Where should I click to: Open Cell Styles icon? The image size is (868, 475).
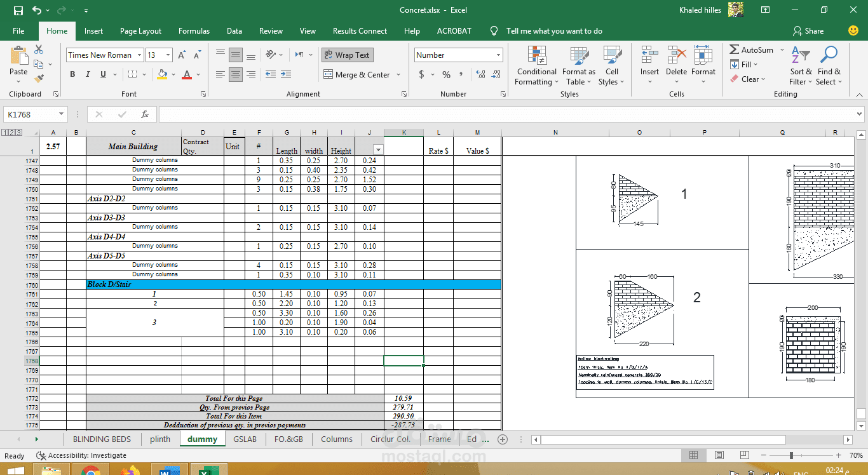[612, 55]
